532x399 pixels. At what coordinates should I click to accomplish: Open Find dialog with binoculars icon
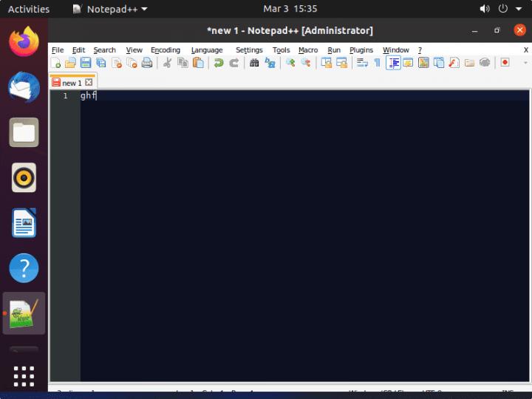tap(254, 63)
